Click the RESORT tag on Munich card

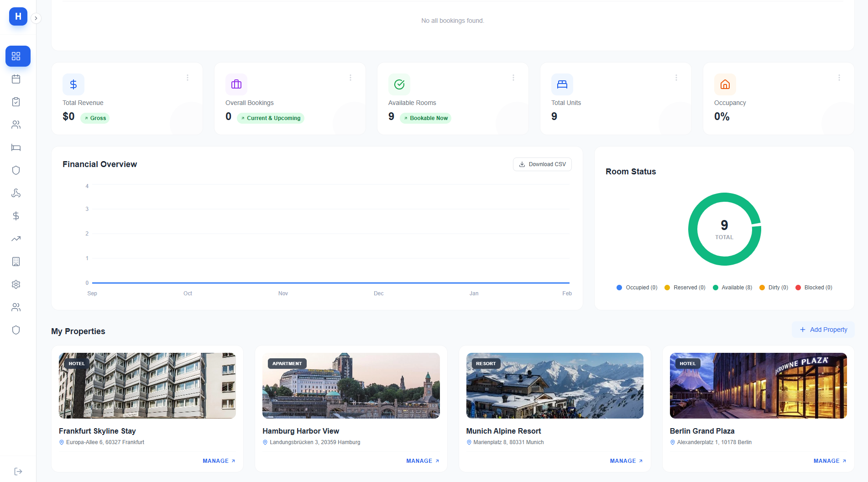click(x=486, y=364)
